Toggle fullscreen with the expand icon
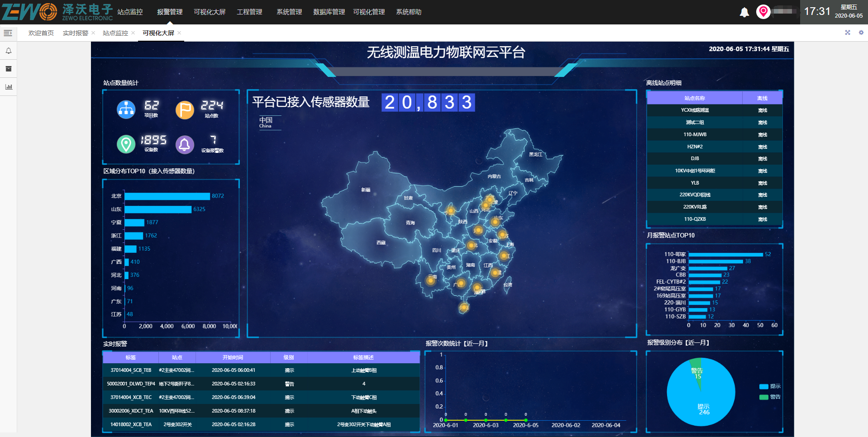This screenshot has width=868, height=437. coord(847,33)
